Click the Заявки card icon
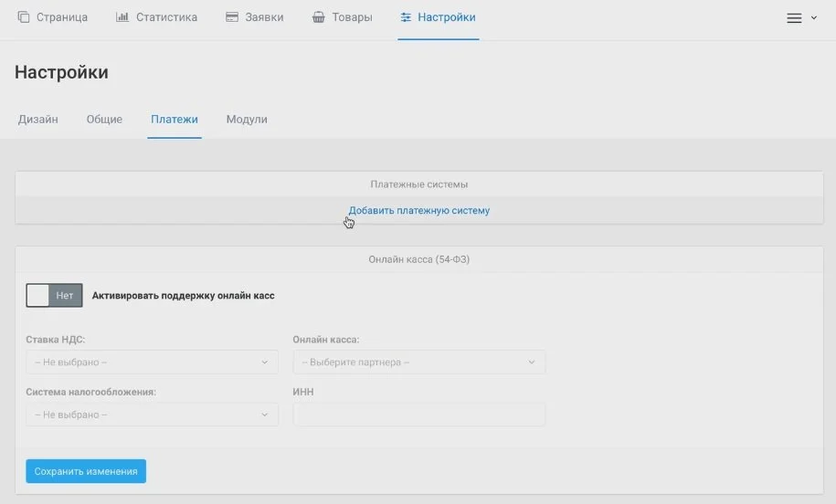This screenshot has height=504, width=836. (x=232, y=17)
